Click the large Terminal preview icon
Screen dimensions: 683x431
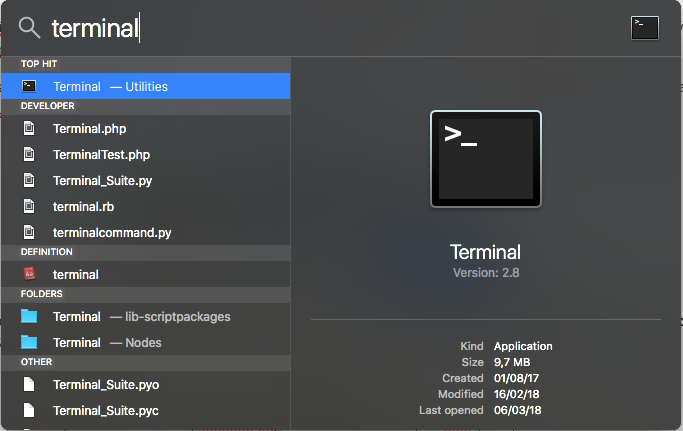pyautogui.click(x=486, y=159)
